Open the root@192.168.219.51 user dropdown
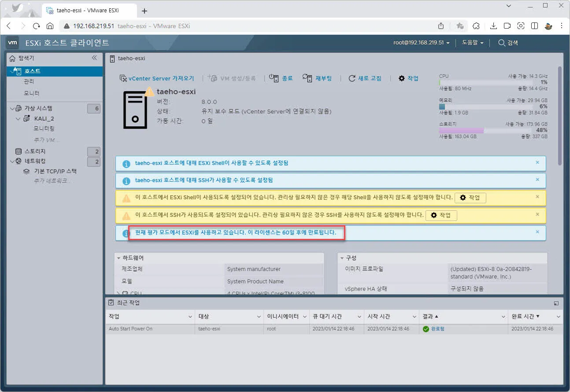The image size is (570, 392). tap(422, 43)
